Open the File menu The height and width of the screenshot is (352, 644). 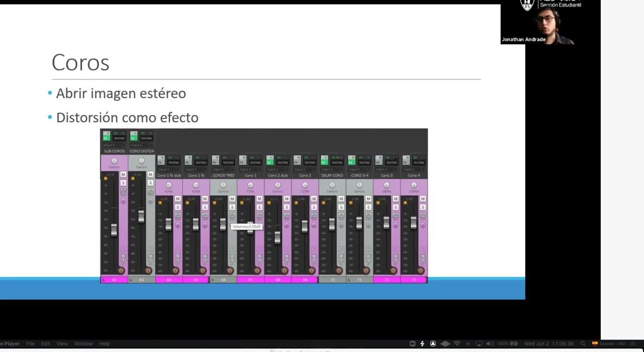(x=30, y=344)
